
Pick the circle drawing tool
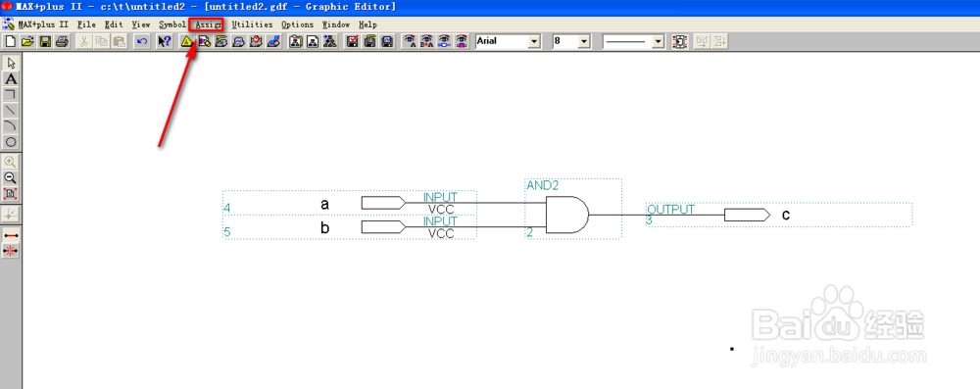[x=11, y=142]
